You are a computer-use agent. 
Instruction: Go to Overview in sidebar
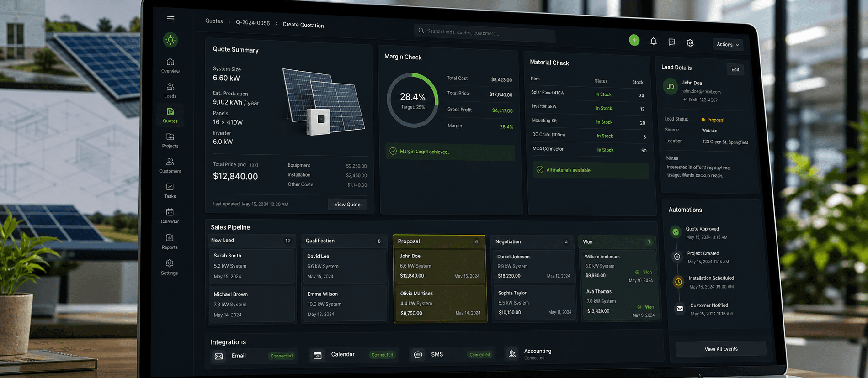coord(170,66)
